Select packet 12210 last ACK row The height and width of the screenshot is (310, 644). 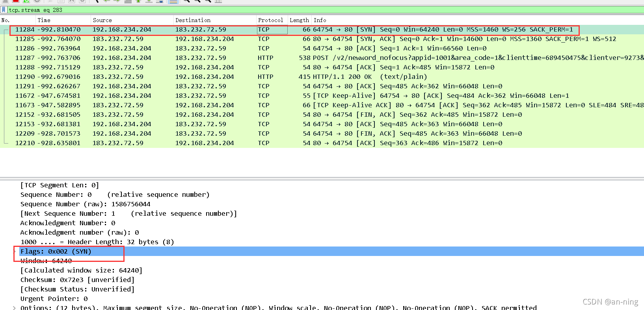(x=322, y=143)
